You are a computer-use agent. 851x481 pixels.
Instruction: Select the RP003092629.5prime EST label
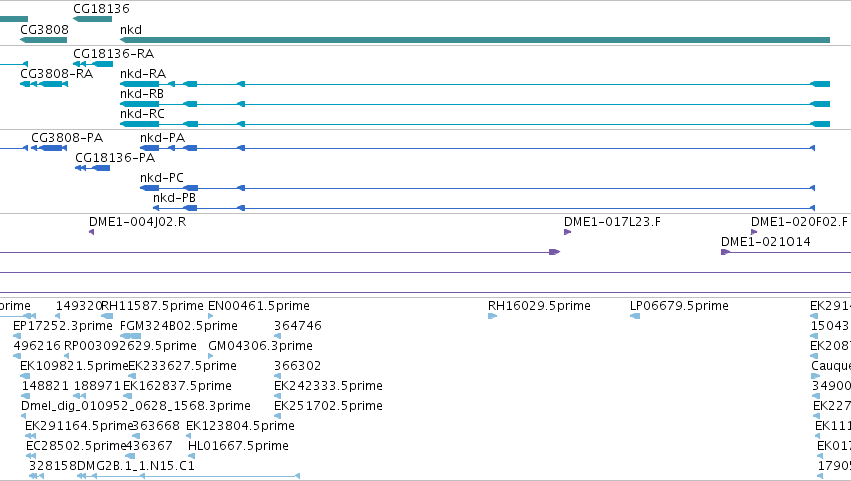[x=130, y=346]
